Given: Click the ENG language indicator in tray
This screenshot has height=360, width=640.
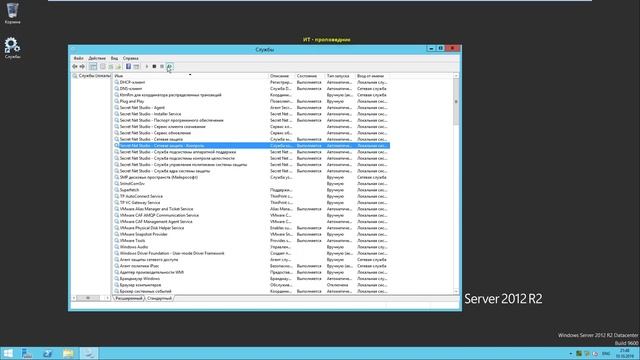Looking at the screenshot, I should pyautogui.click(x=606, y=353).
